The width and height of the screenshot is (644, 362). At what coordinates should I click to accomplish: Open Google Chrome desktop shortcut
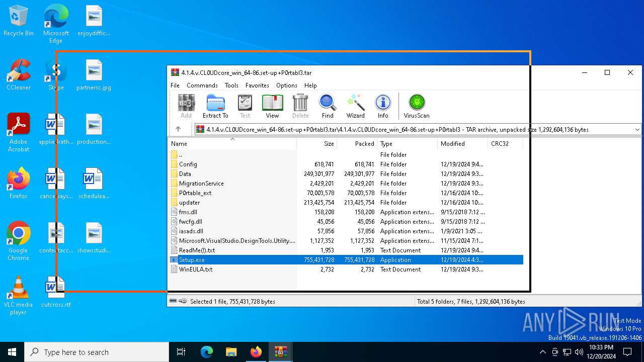[x=19, y=241]
